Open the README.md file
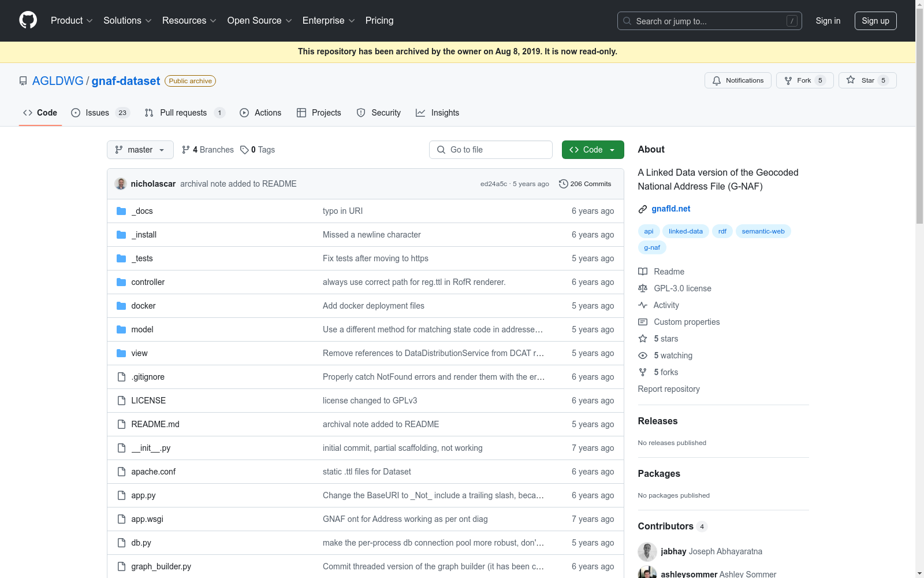This screenshot has width=924, height=578. click(155, 424)
